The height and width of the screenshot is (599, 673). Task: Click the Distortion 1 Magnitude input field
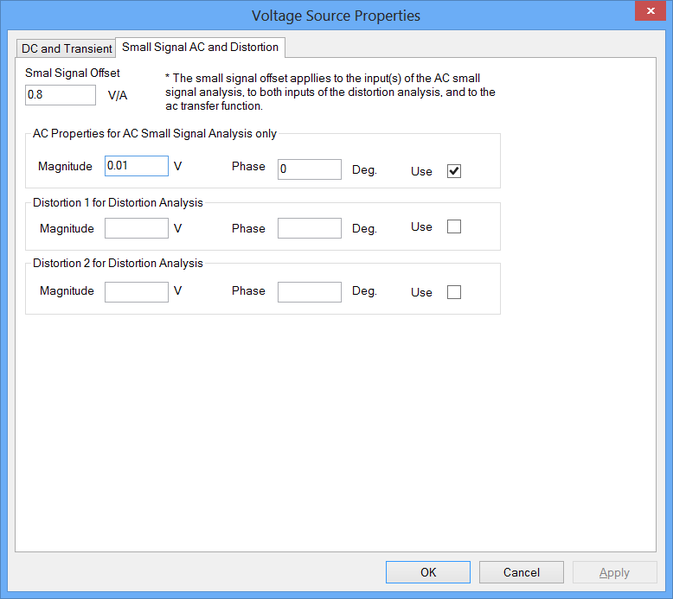(x=136, y=228)
